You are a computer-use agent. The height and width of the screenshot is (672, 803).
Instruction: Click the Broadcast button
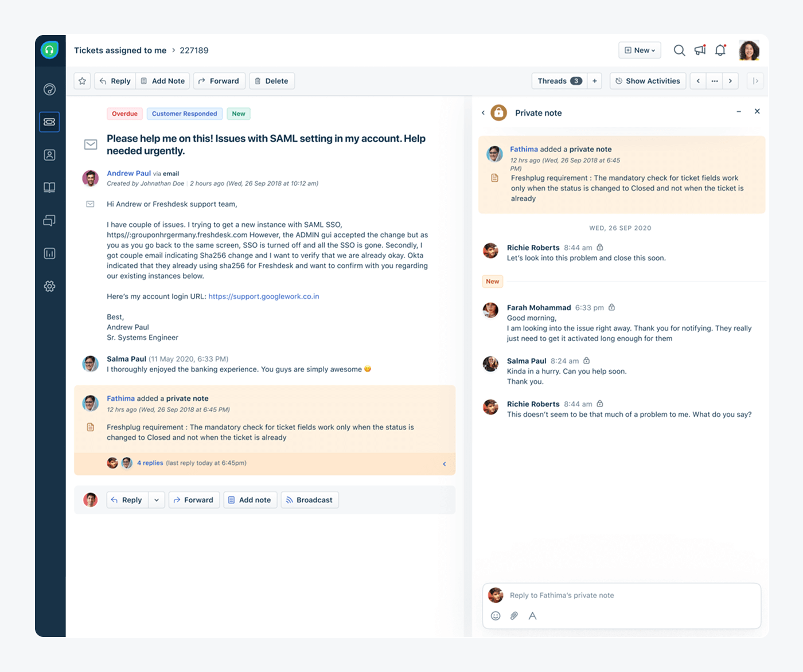pyautogui.click(x=310, y=500)
